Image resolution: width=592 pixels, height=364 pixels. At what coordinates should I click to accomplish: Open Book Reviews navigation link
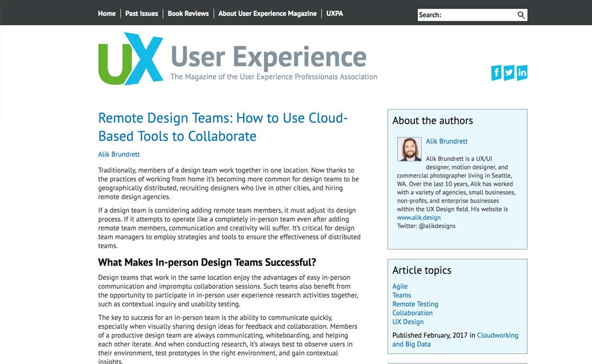pos(188,14)
